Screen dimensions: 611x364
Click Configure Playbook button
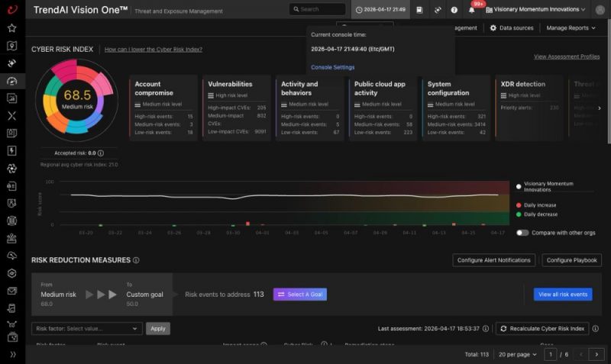click(x=571, y=260)
